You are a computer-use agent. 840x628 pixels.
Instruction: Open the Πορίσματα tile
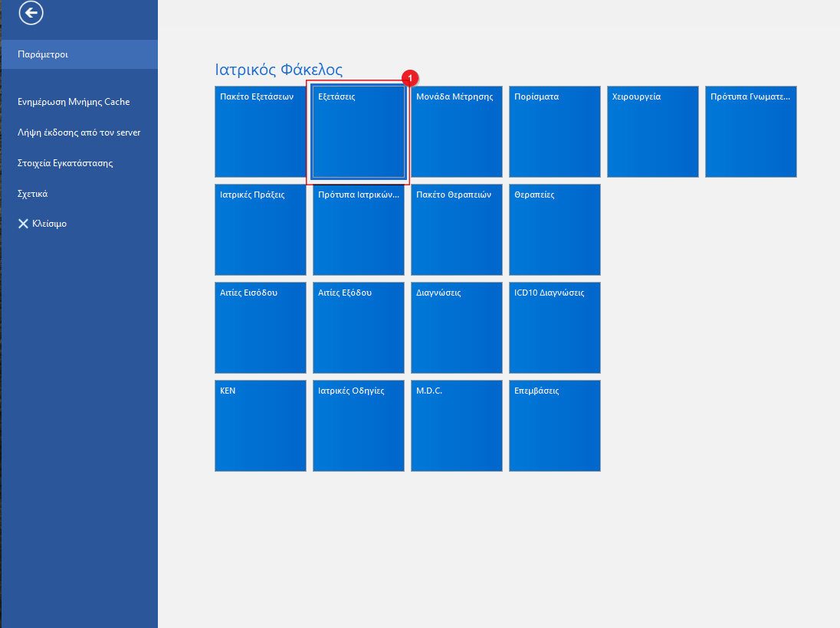click(555, 132)
